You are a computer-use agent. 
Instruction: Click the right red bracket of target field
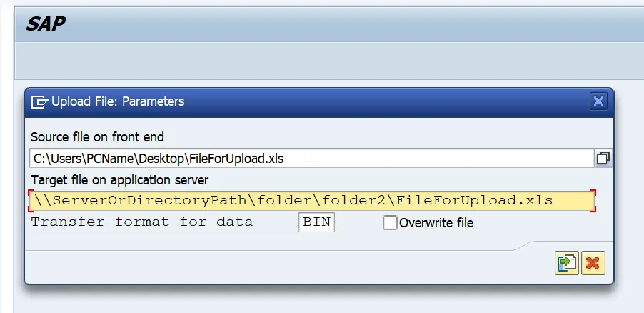(593, 201)
